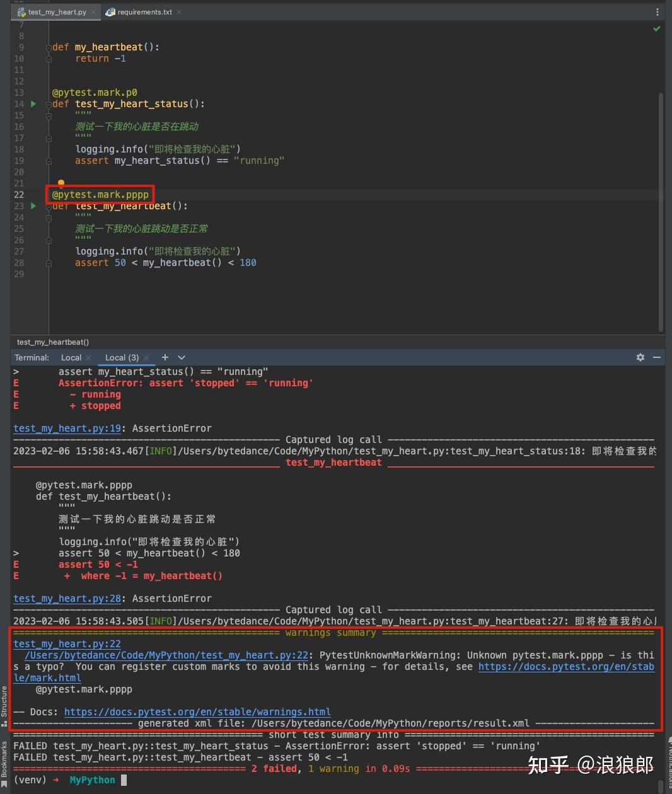Open the Structure tool window

click(x=6, y=699)
